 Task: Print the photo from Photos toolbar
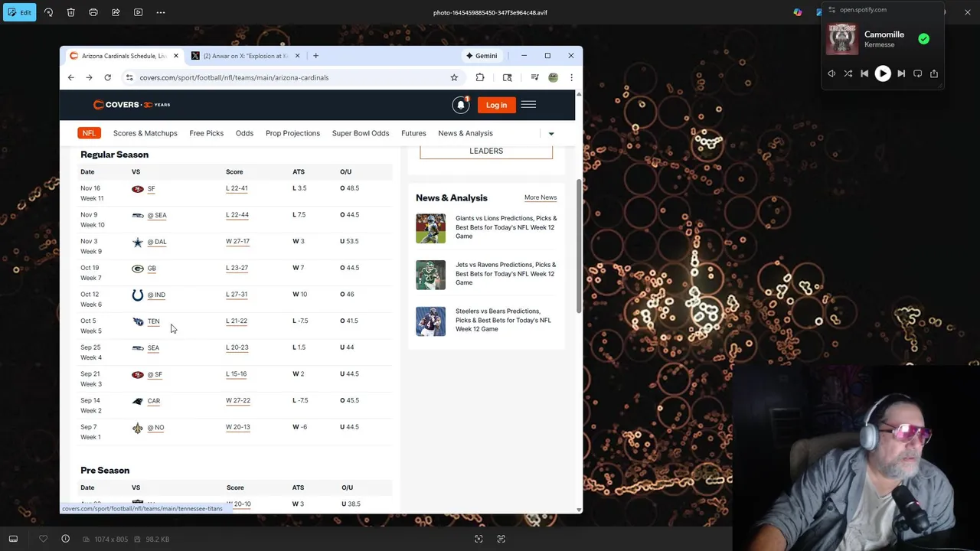click(x=93, y=12)
